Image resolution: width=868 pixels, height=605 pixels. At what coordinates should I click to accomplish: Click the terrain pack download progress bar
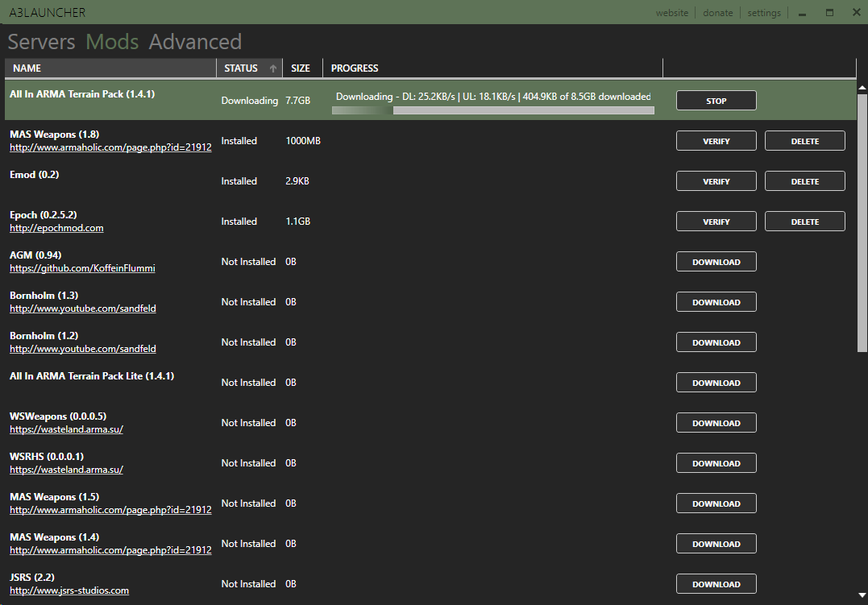click(x=492, y=110)
